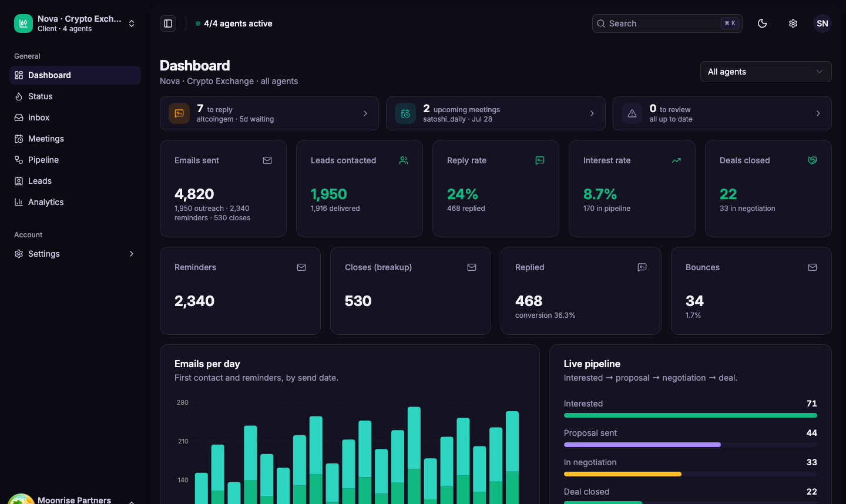Viewport: 846px width, 504px height.
Task: Click chevron on to reply card
Action: (365, 113)
